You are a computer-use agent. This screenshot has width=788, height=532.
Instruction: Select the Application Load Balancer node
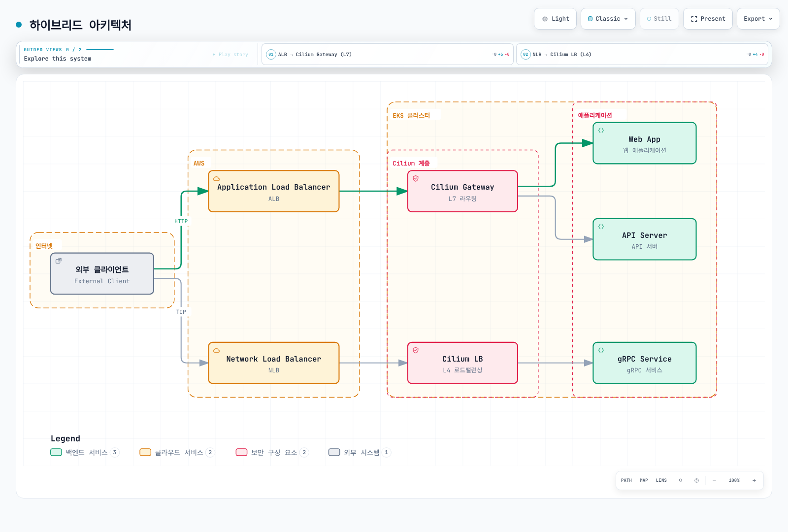pyautogui.click(x=274, y=191)
